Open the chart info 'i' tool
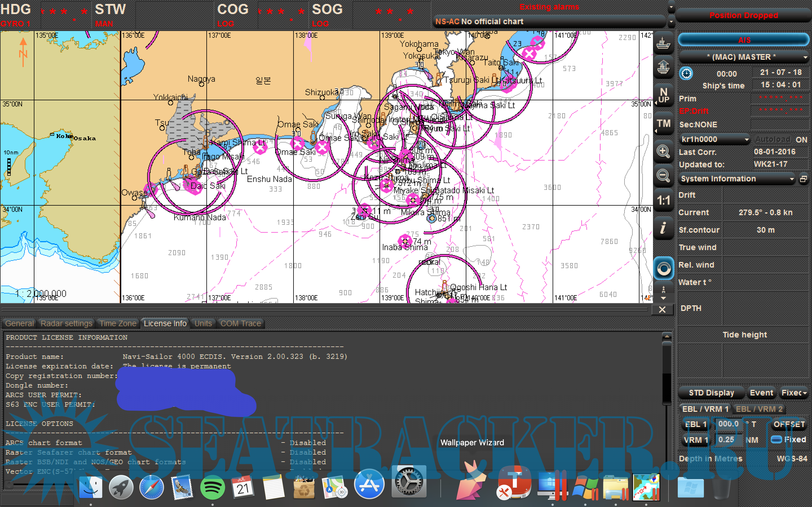This screenshot has width=812, height=507. pos(663,228)
